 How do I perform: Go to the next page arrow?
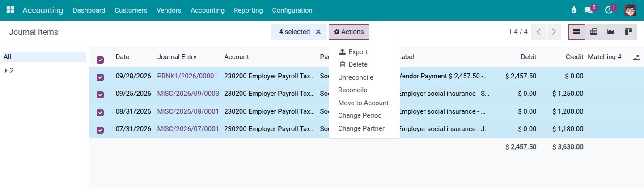coord(554,32)
